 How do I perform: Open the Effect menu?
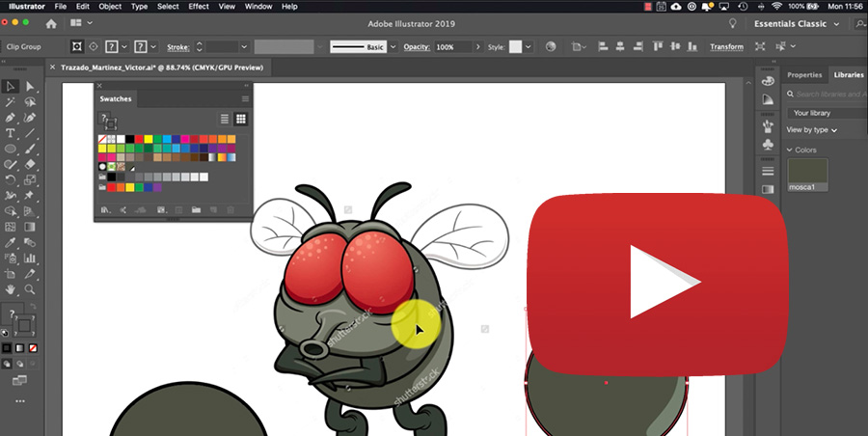pyautogui.click(x=199, y=7)
